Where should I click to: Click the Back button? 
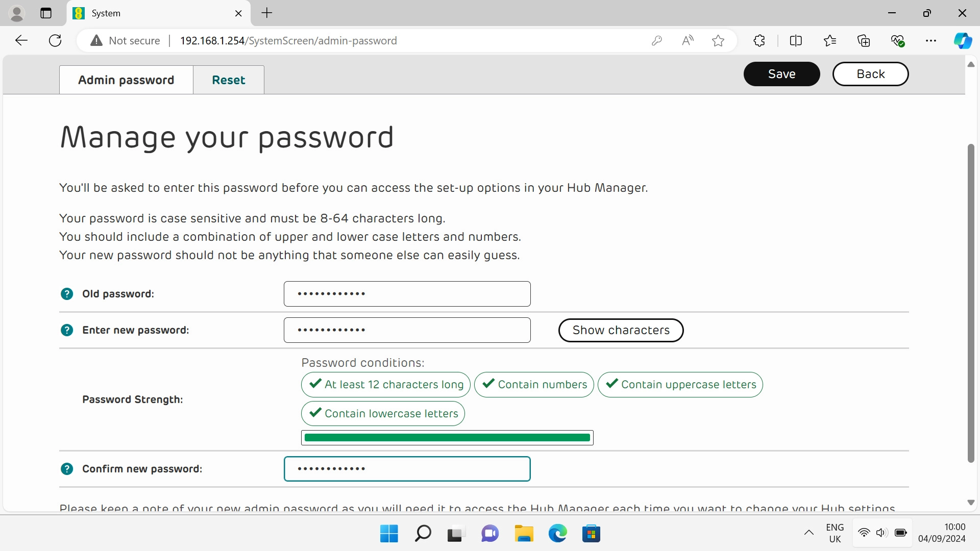click(870, 74)
